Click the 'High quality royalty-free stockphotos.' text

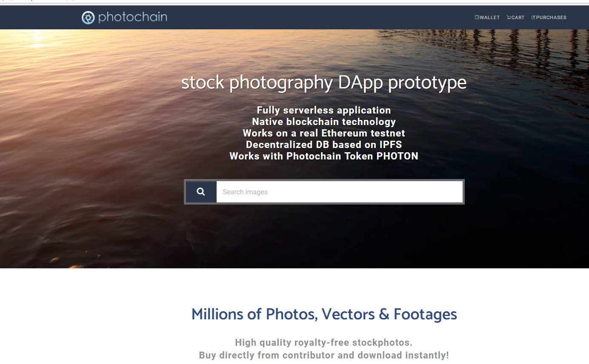pos(324,342)
